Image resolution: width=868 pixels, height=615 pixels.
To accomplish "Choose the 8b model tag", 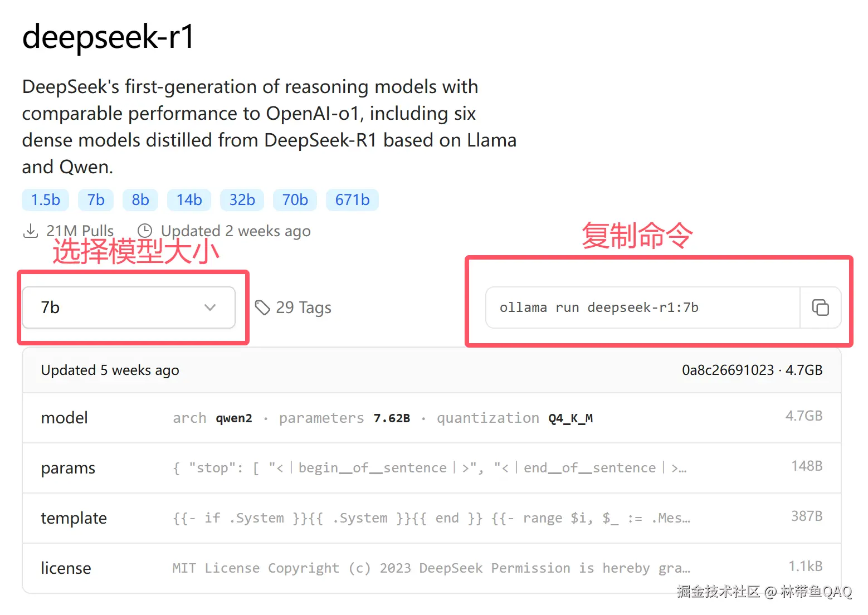I will (140, 200).
